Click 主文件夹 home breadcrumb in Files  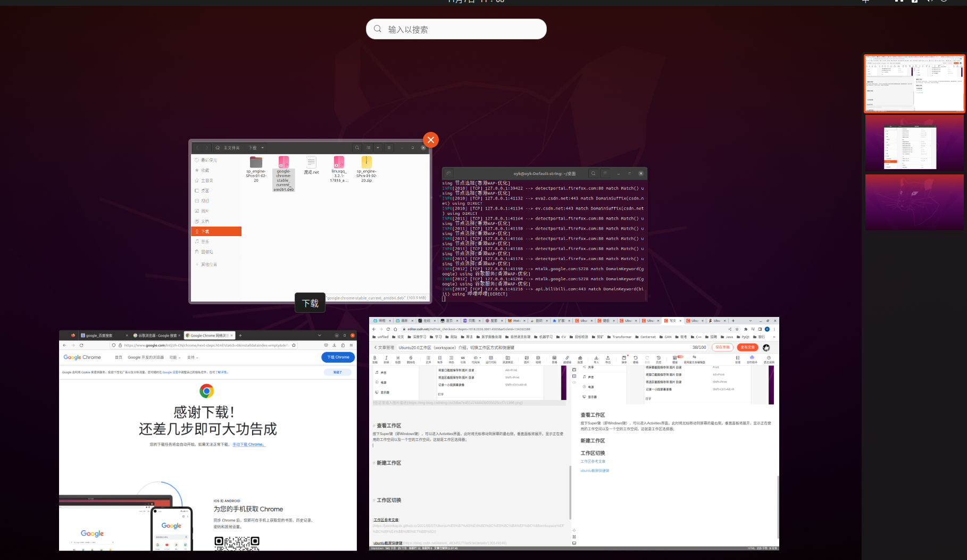[228, 148]
